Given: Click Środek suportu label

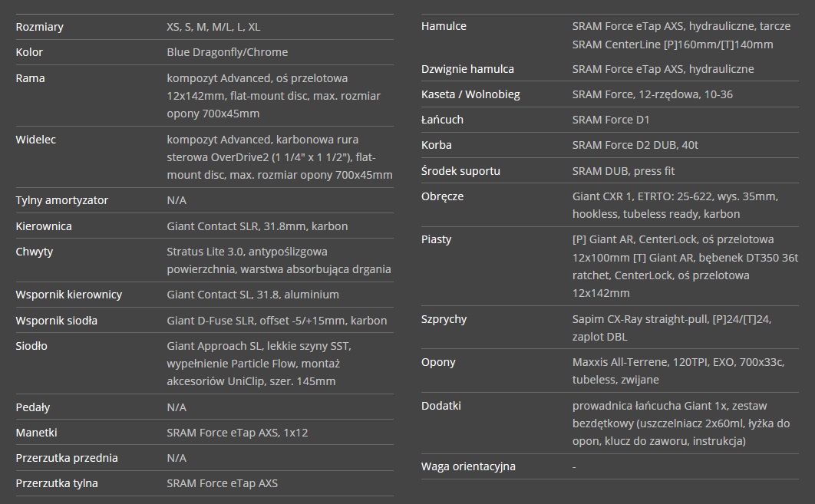Looking at the screenshot, I should [460, 171].
